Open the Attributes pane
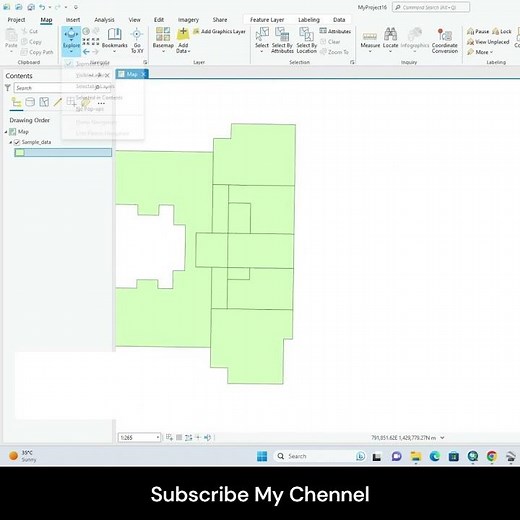The height and width of the screenshot is (520, 520). point(335,31)
